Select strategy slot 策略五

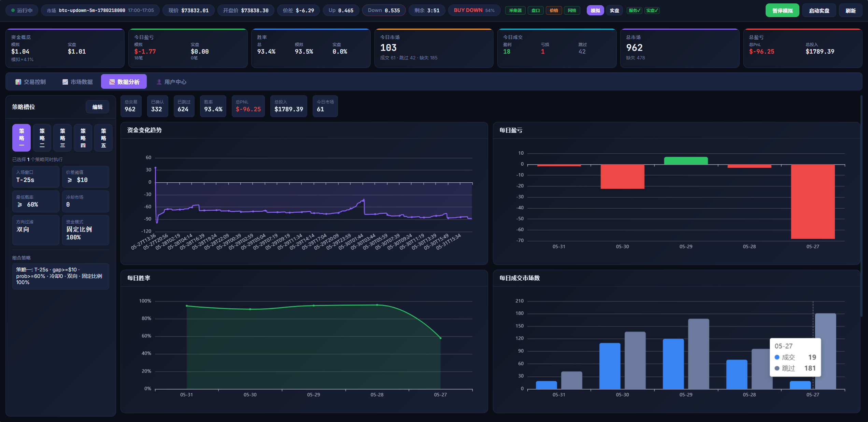(103, 138)
